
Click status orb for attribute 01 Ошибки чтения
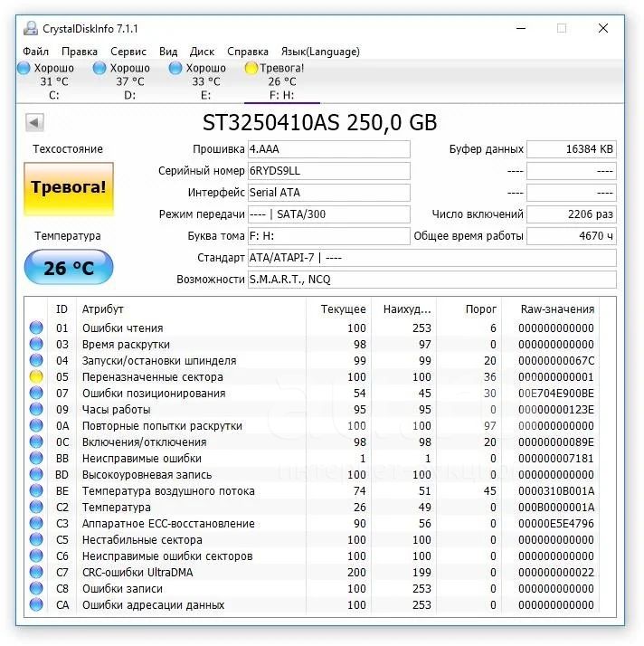pyautogui.click(x=36, y=328)
